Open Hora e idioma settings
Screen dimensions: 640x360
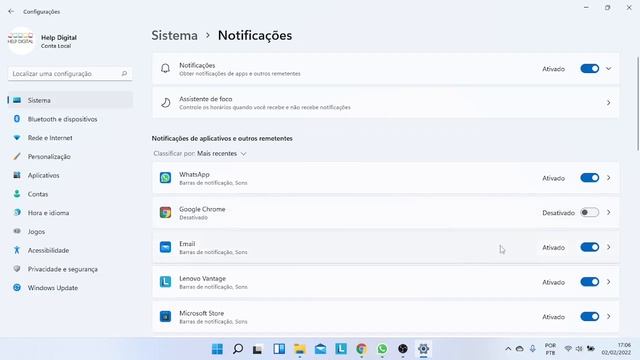[x=70, y=213]
